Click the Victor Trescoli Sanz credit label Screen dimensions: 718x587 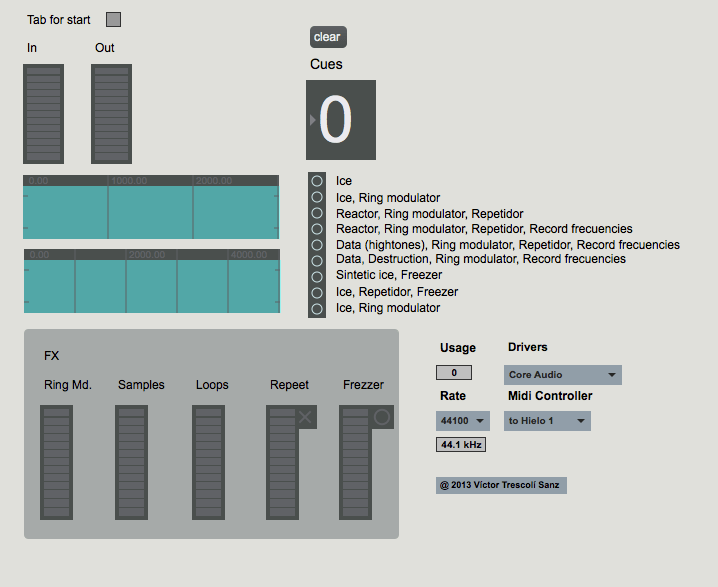coord(501,485)
